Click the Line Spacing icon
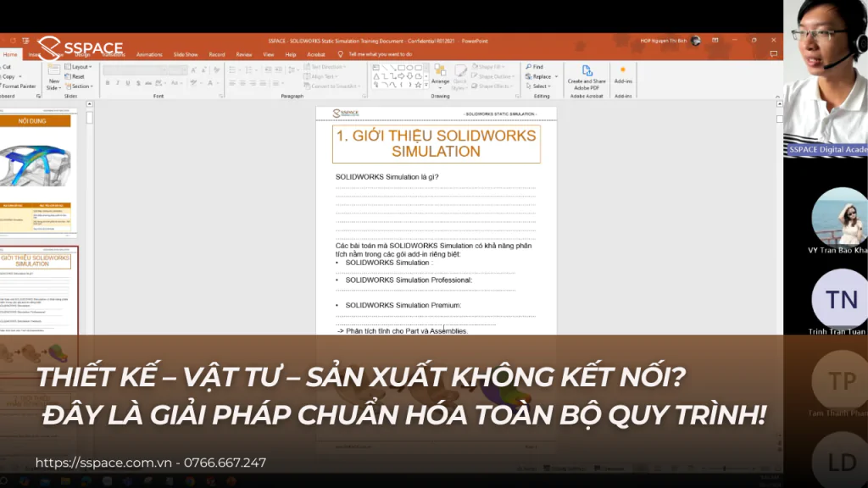 pos(292,70)
